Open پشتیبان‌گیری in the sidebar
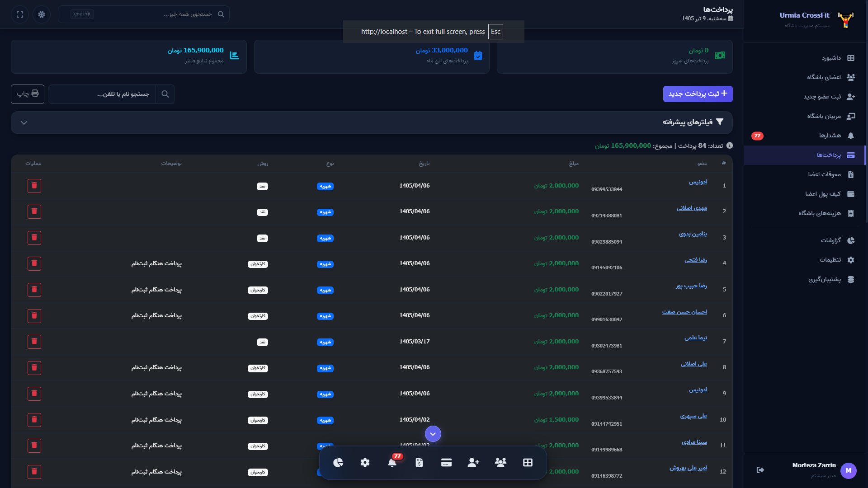Screen dimensions: 868x488 tap(805, 279)
